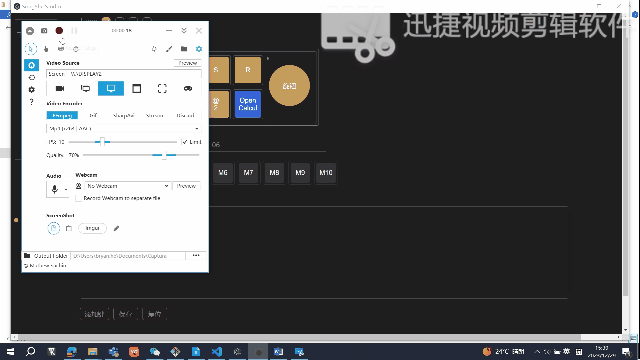Click the M8 button

[274, 173]
